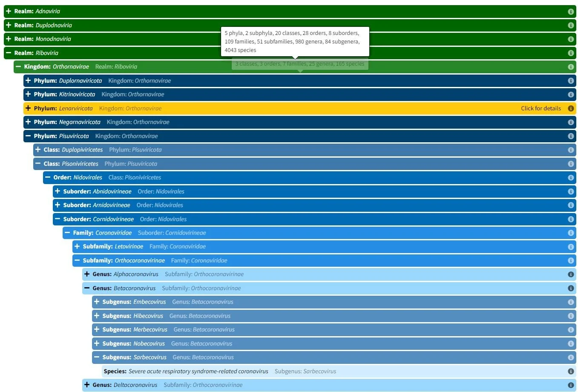Open info icon for Subgenus Merbecovirus

571,330
